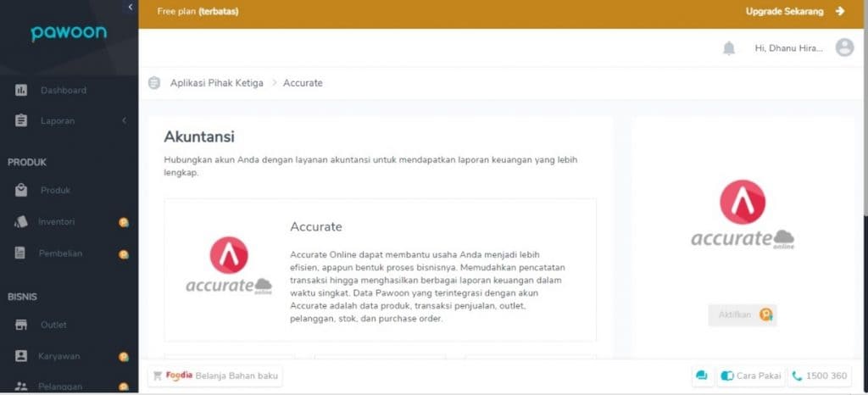Click the breadcrumb database icon
868x395 pixels.
[154, 83]
